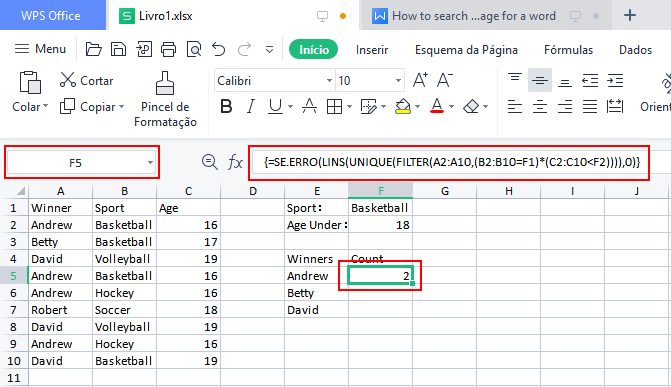The width and height of the screenshot is (671, 387).
Task: Apply yellow fill color bucket
Action: click(403, 106)
